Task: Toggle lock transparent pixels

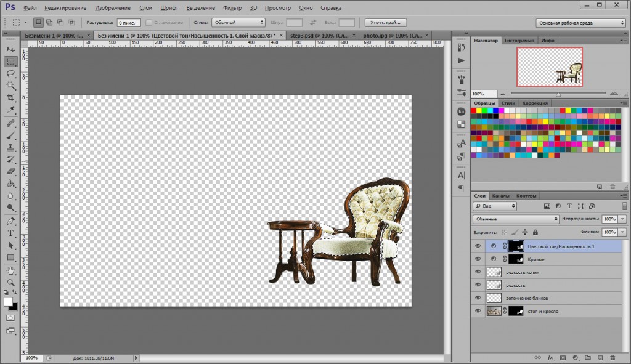Action: click(504, 232)
